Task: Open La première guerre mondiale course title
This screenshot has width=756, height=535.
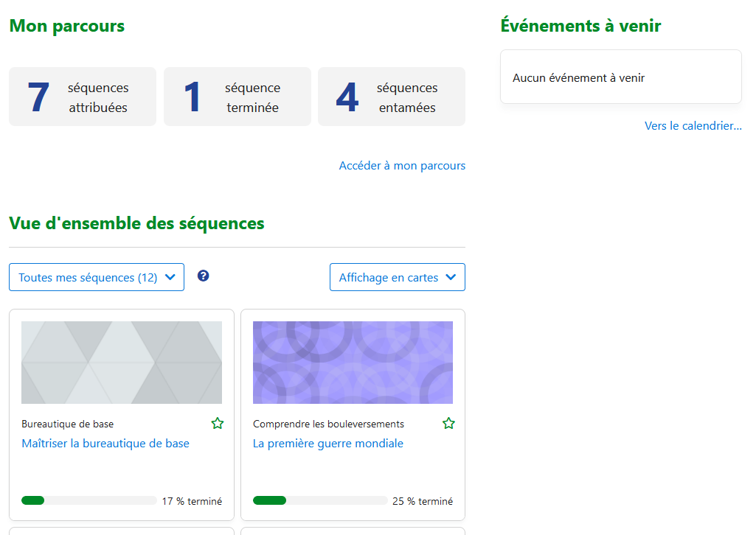Action: [x=328, y=444]
